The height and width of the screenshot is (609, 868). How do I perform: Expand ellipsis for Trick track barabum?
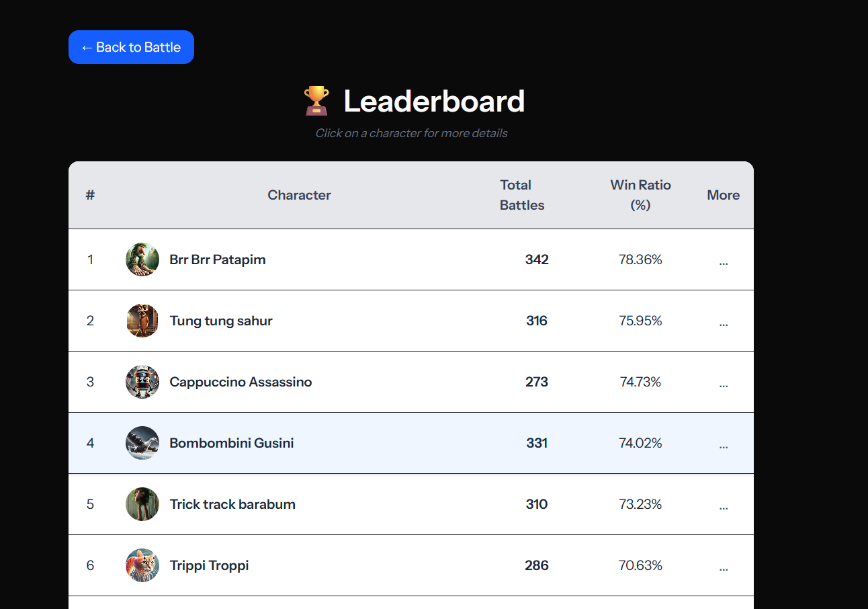tap(724, 505)
